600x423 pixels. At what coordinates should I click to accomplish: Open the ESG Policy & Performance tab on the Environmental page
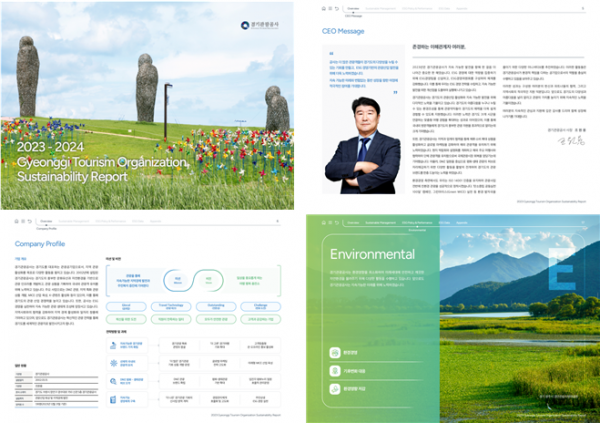pyautogui.click(x=417, y=222)
